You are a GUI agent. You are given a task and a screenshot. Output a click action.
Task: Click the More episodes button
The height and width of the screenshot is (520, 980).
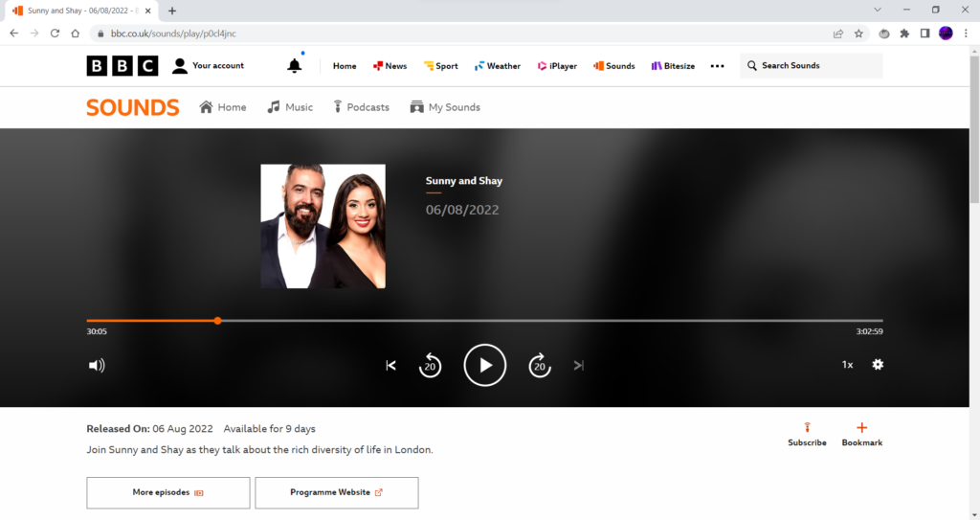click(x=168, y=493)
